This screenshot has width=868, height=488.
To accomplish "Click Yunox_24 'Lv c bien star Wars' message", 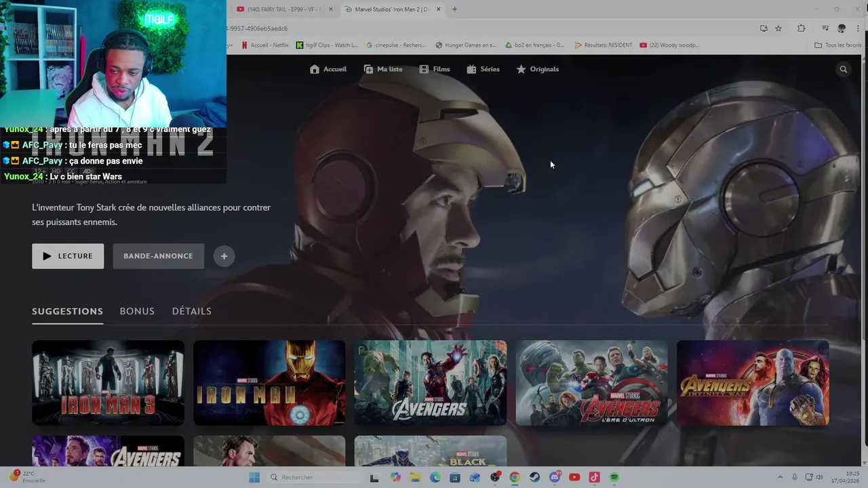I will click(63, 176).
